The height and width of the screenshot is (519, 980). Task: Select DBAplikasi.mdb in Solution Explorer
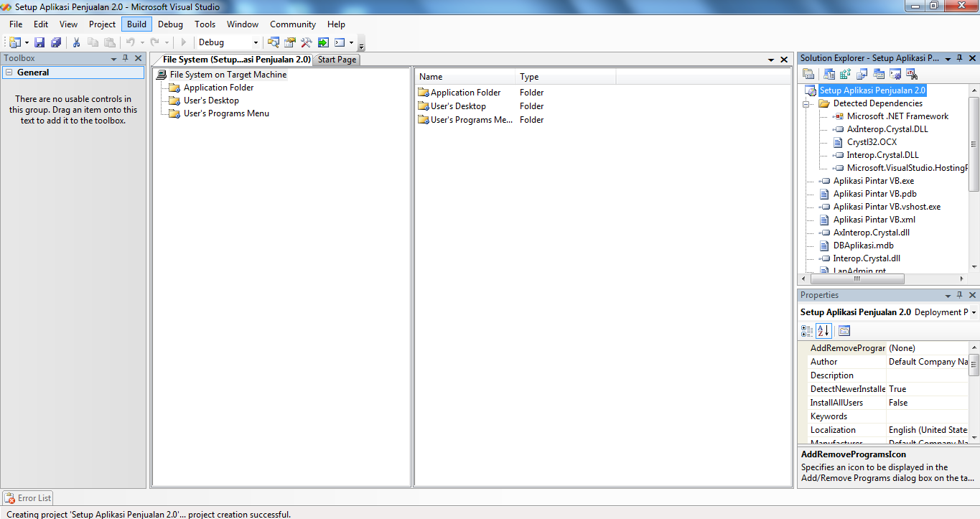click(x=863, y=246)
